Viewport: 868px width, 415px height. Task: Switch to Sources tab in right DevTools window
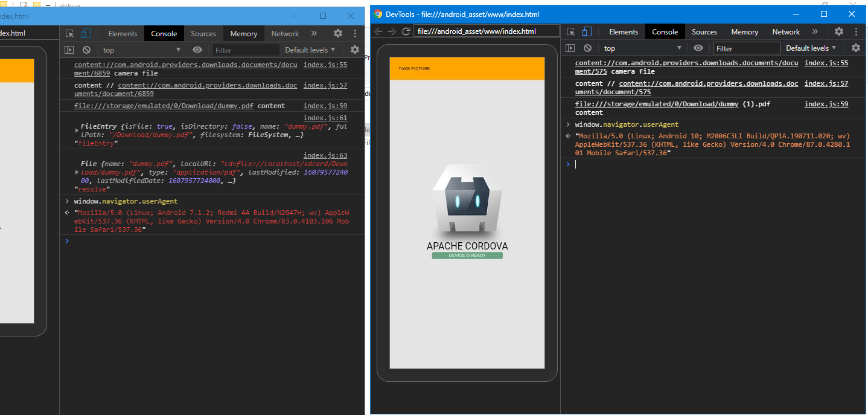pos(704,32)
